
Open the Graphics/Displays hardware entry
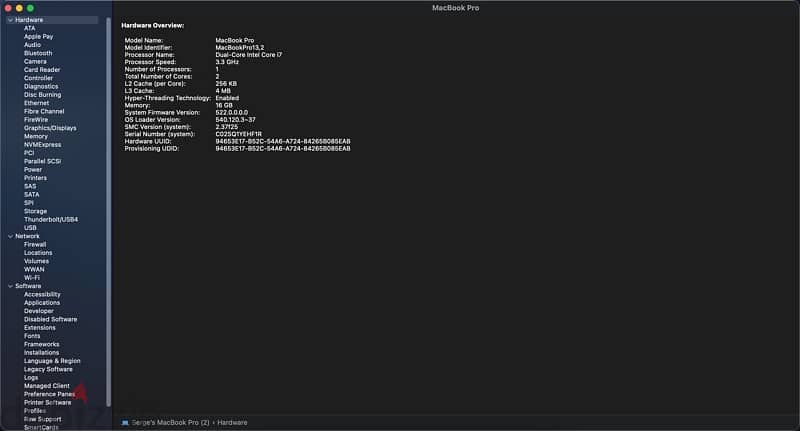click(x=50, y=128)
